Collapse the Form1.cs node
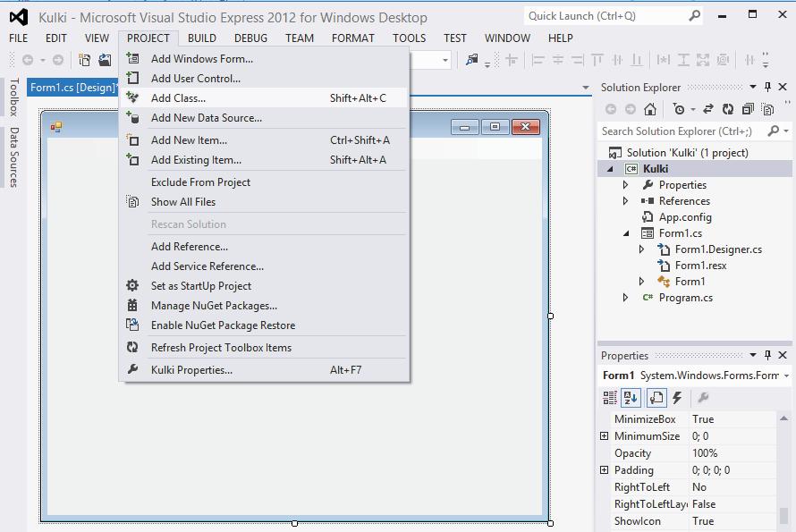This screenshot has width=796, height=532. point(626,233)
